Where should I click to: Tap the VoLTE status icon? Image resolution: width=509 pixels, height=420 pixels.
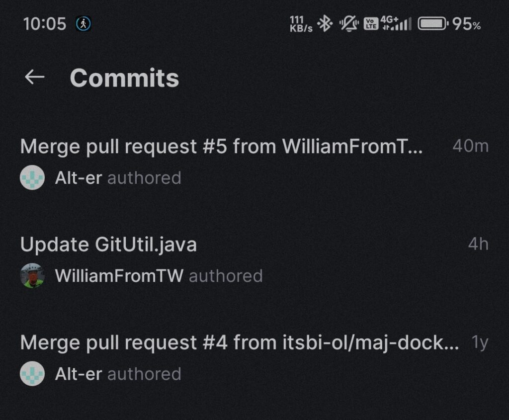[371, 24]
